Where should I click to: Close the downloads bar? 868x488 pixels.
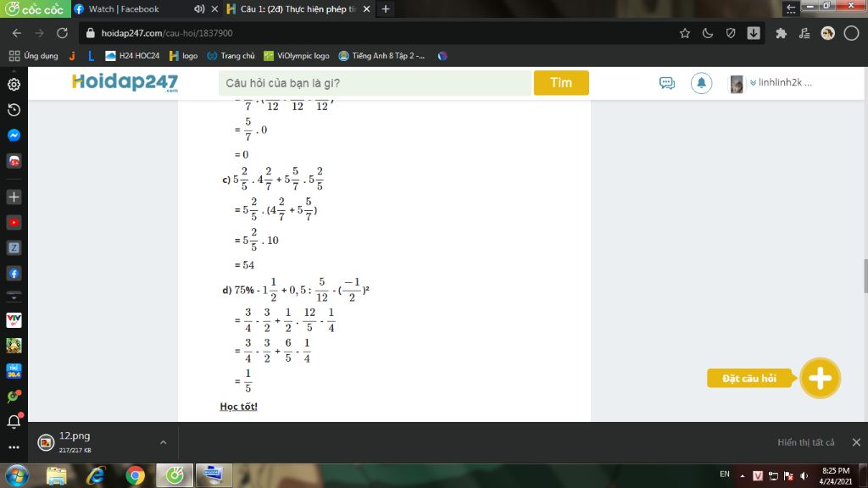point(856,442)
